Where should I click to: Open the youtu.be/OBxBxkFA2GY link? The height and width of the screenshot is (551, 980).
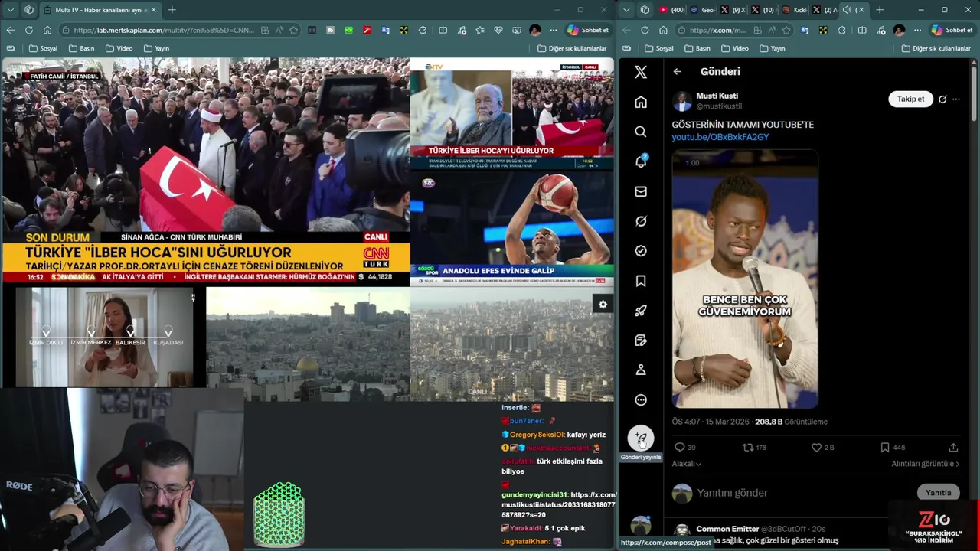[x=720, y=137]
